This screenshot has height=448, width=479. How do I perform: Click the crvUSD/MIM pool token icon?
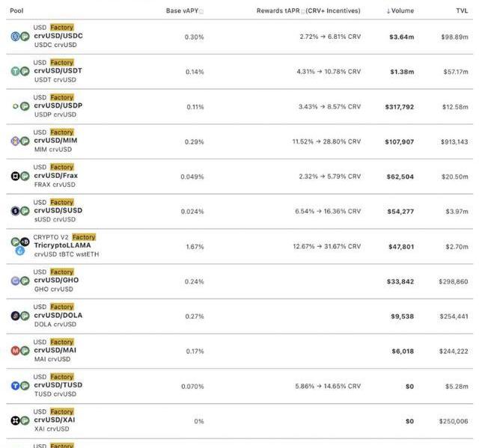tap(20, 141)
